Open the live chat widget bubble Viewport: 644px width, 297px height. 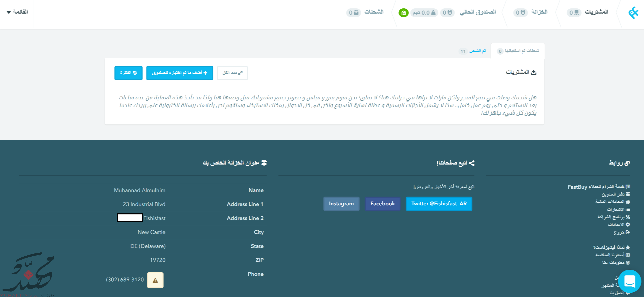coord(629,281)
